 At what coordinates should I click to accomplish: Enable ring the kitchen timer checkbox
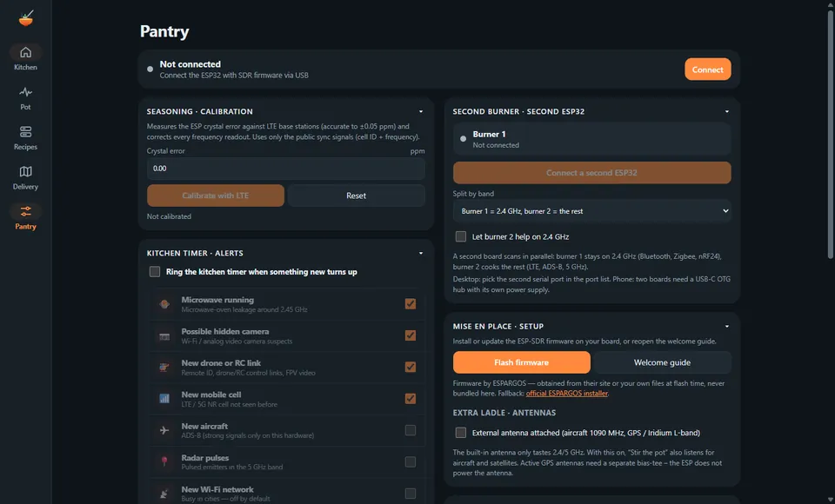point(155,272)
